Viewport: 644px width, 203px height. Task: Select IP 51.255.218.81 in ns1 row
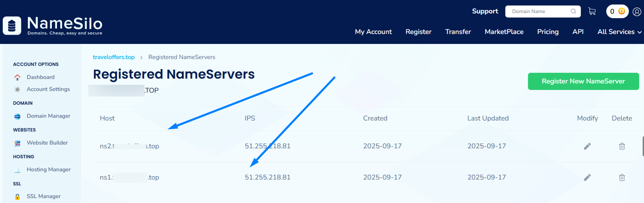(268, 177)
